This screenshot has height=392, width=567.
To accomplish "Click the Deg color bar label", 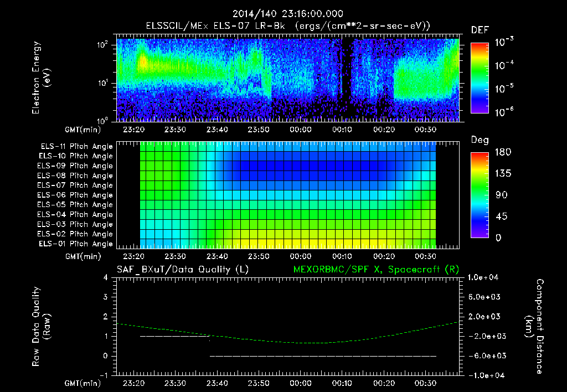I will click(480, 140).
